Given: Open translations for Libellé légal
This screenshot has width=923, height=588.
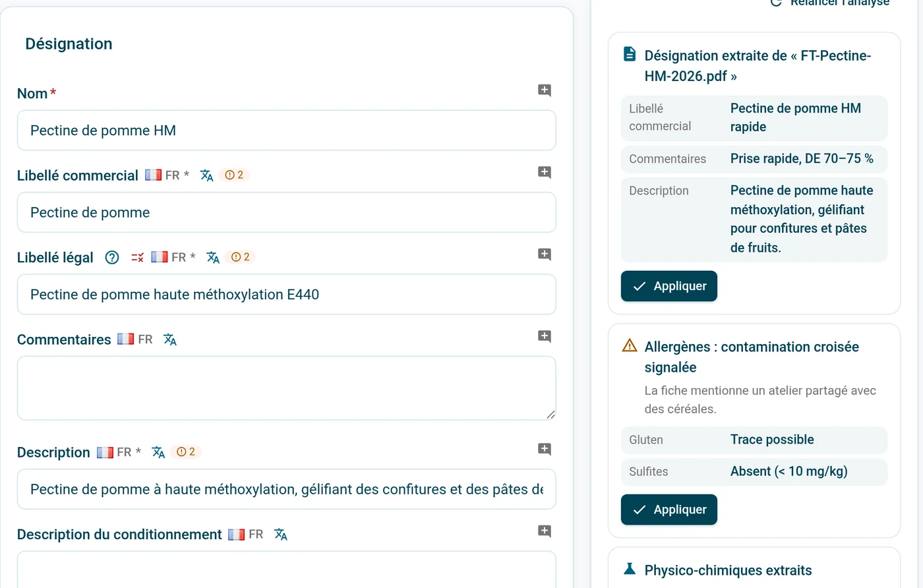Looking at the screenshot, I should click(x=213, y=257).
